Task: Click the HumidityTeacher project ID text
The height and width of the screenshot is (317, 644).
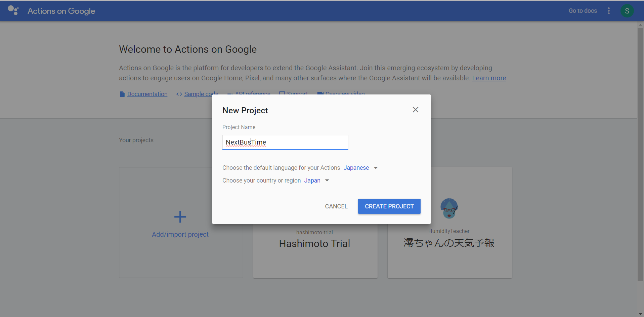Action: (x=449, y=231)
